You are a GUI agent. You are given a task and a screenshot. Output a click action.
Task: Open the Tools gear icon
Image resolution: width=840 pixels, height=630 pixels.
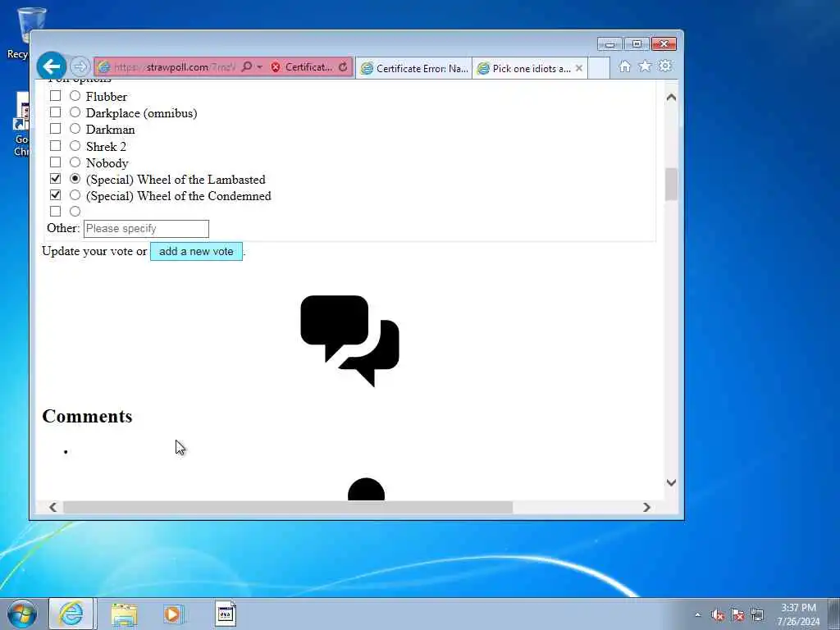click(665, 66)
